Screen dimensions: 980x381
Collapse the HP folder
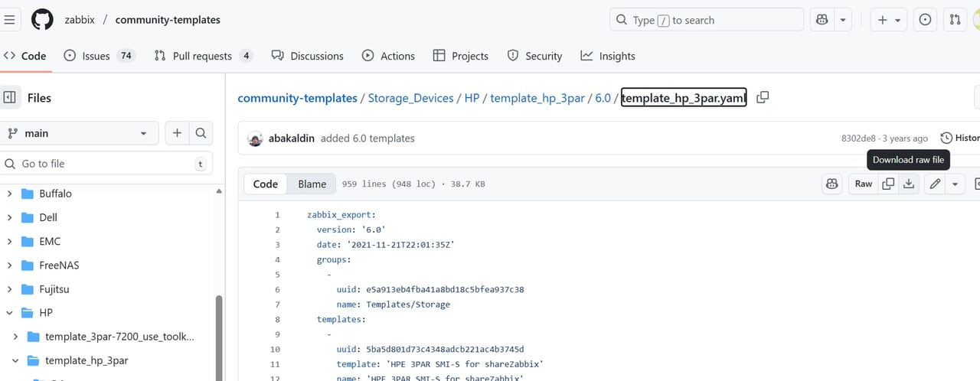(10, 313)
